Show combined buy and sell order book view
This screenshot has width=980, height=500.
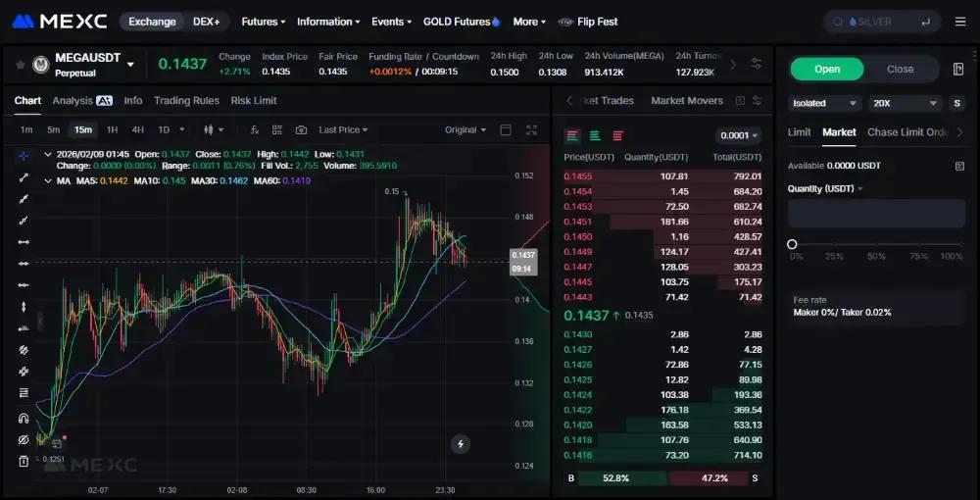572,135
